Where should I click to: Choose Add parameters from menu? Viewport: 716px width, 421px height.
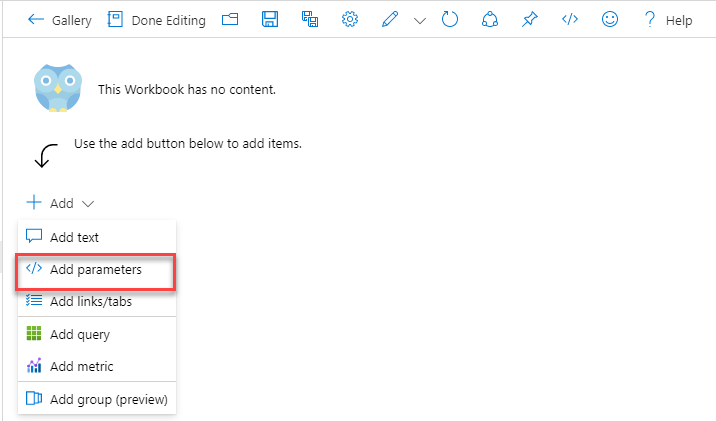[x=96, y=270]
